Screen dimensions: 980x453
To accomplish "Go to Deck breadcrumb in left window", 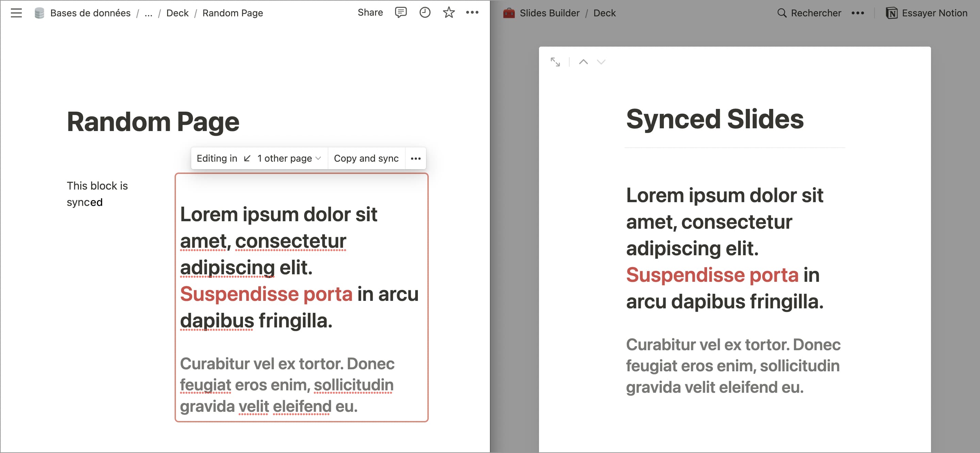I will (x=177, y=13).
